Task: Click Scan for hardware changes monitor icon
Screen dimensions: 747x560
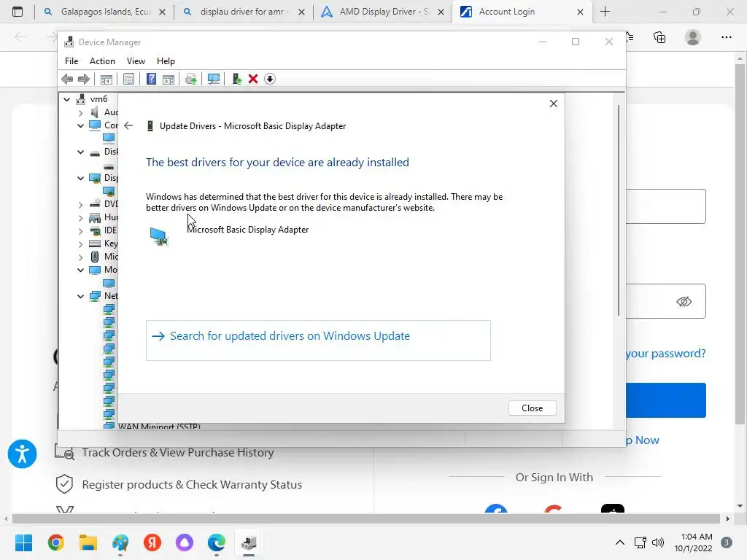Action: [214, 79]
